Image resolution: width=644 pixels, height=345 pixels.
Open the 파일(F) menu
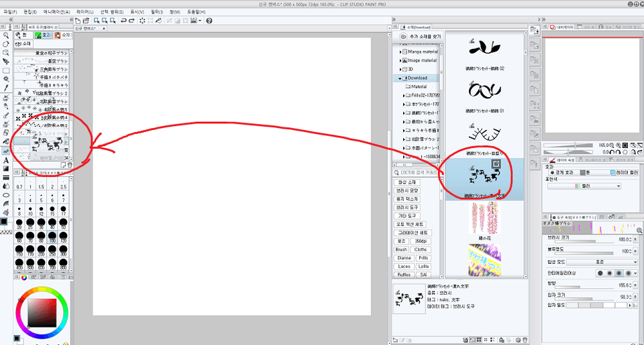tap(10, 12)
